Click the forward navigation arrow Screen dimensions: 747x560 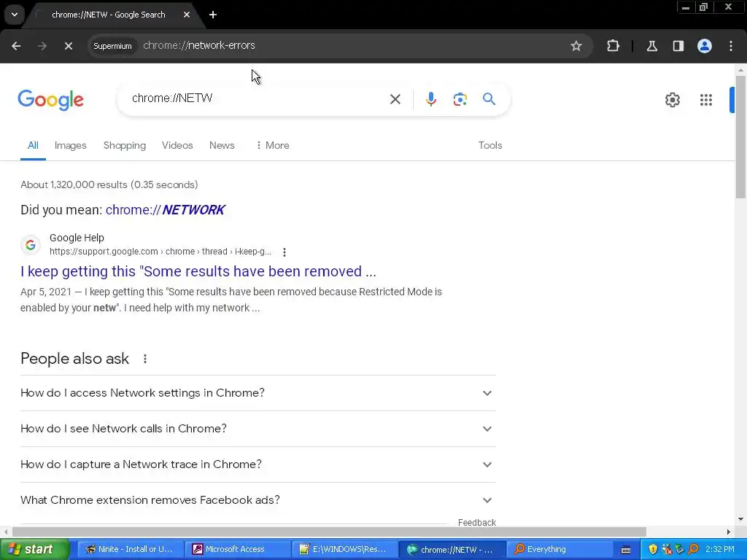(x=42, y=46)
